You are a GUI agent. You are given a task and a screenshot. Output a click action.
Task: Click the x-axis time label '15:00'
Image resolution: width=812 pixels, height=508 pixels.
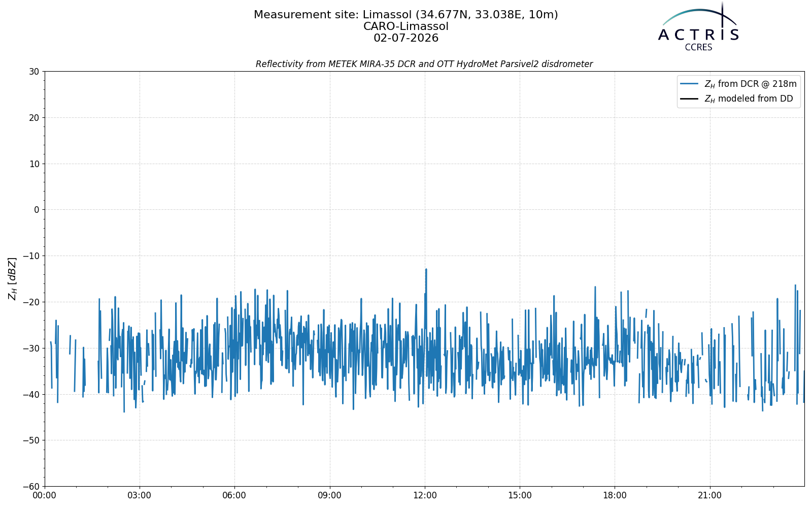point(520,496)
